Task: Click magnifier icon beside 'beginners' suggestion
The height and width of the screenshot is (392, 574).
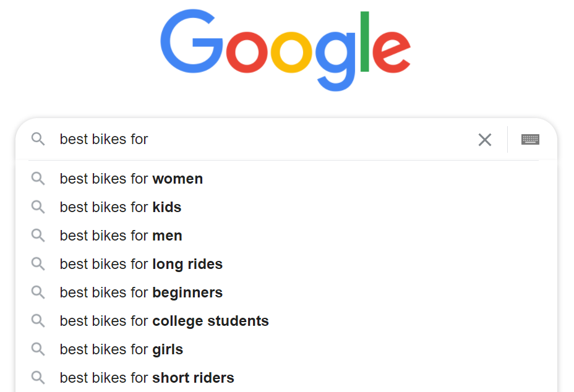Action: click(x=38, y=292)
